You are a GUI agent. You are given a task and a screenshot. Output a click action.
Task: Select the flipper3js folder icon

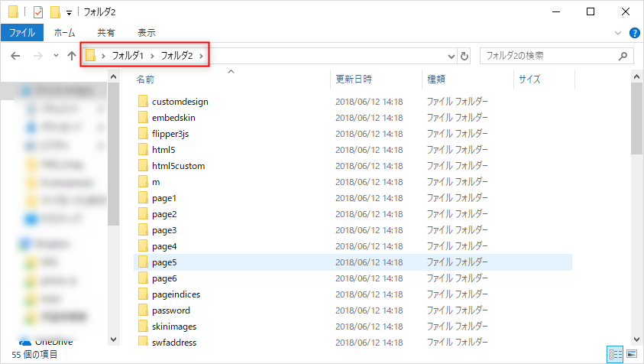[143, 133]
